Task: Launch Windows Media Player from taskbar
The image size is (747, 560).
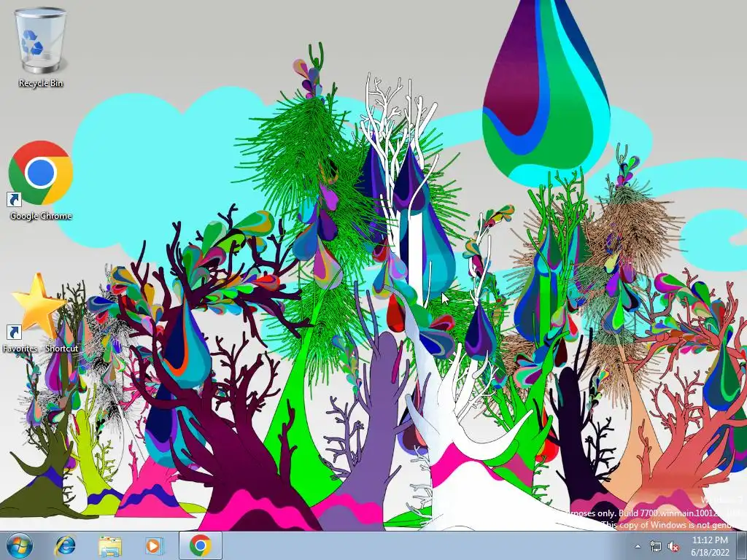Action: pos(153,546)
